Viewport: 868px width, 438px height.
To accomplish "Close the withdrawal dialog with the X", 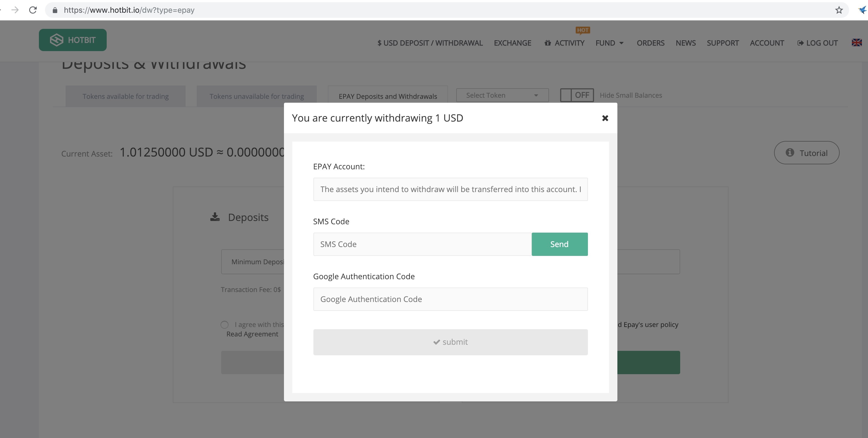I will coord(605,118).
